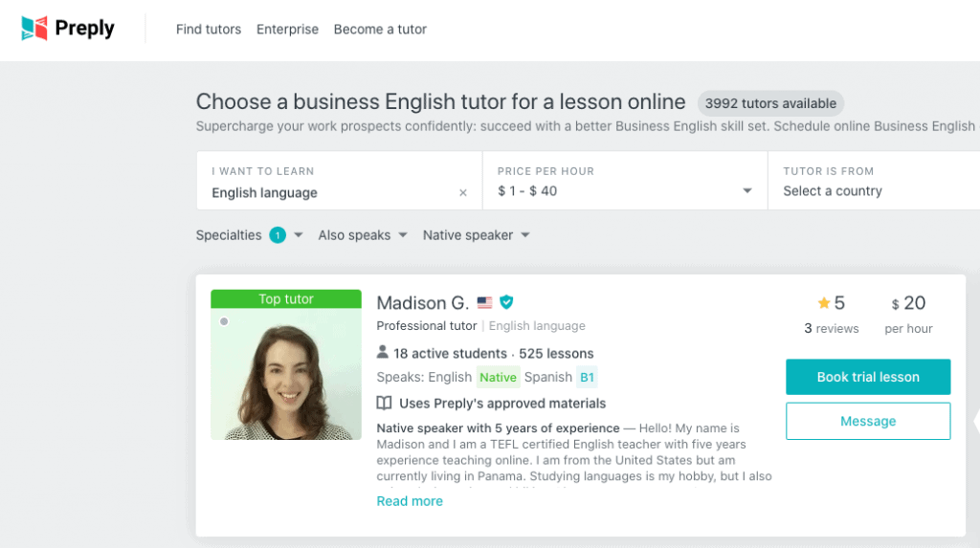Open Find tutors in the navigation
Screen dimensions: 980x548
coord(209,30)
